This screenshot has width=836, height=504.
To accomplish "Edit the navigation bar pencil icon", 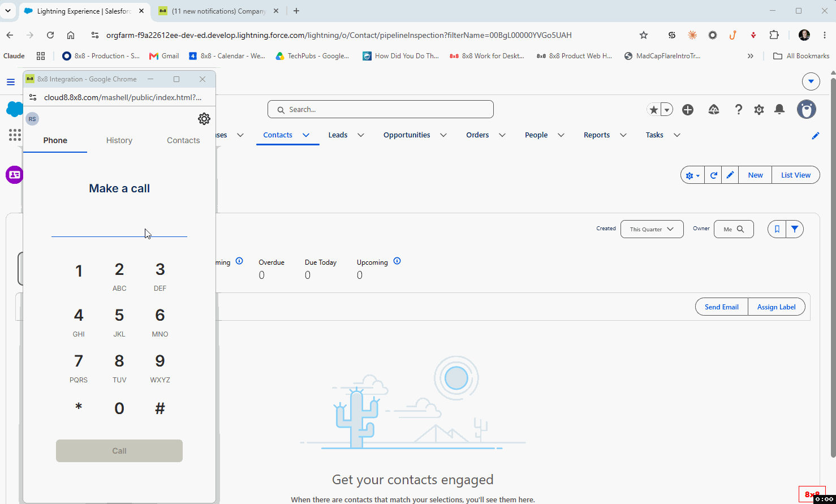I will pos(816,135).
